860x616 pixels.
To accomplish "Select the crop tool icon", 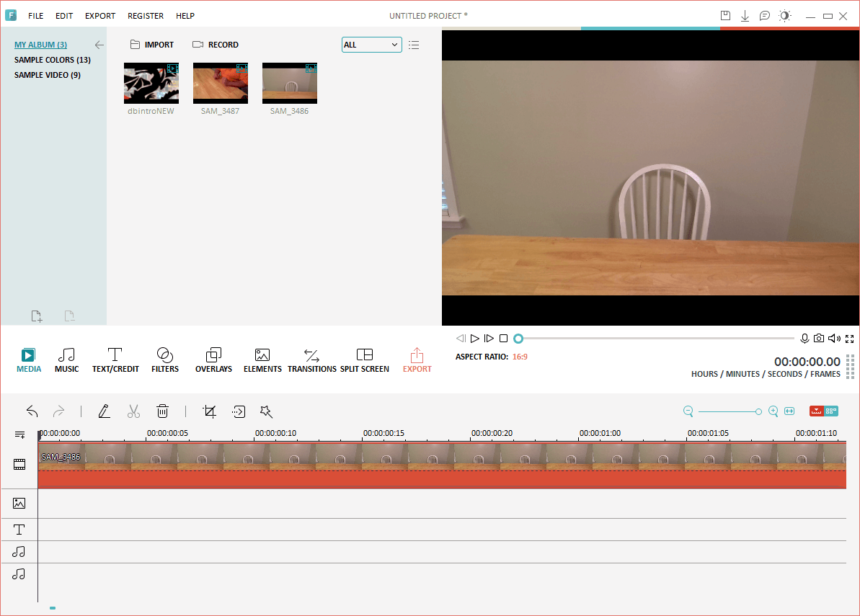I will point(210,411).
